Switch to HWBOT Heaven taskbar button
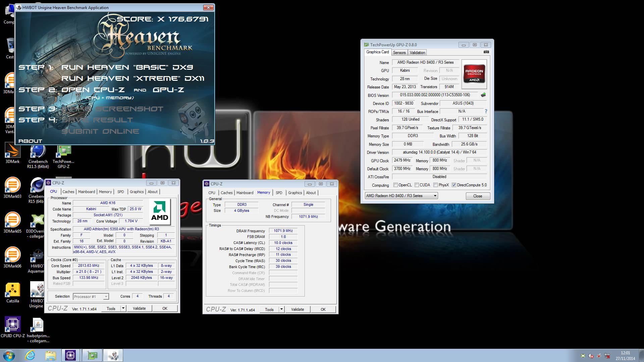The height and width of the screenshot is (362, 644). click(x=113, y=355)
